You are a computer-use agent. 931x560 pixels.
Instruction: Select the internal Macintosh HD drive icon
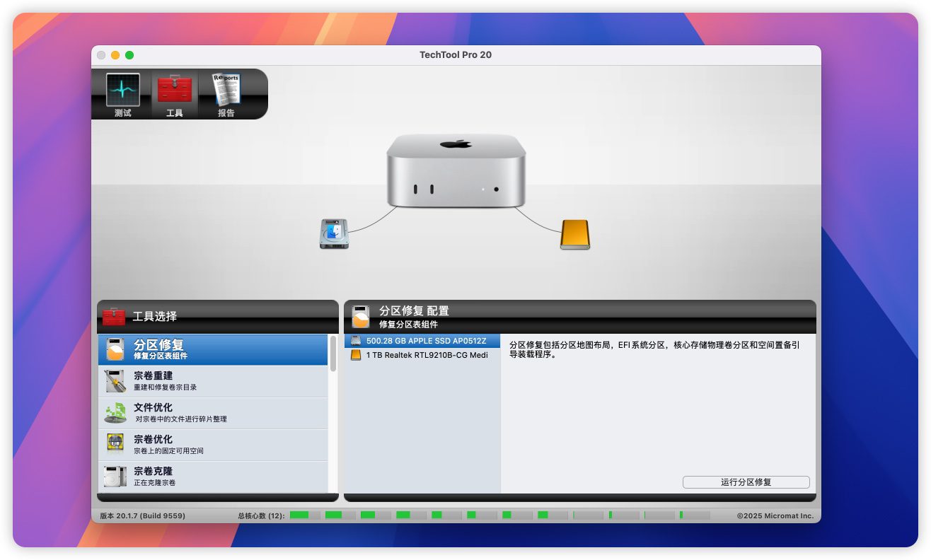pyautogui.click(x=334, y=233)
